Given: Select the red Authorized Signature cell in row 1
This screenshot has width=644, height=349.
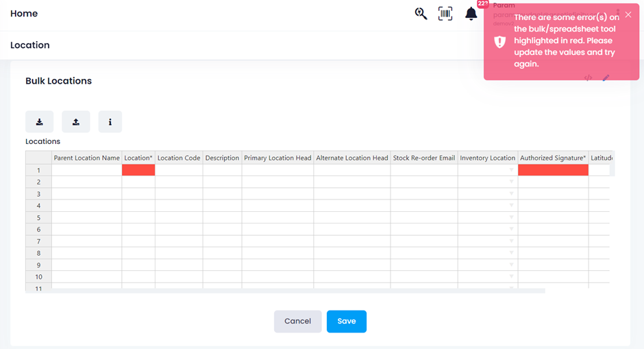Looking at the screenshot, I should pyautogui.click(x=554, y=170).
